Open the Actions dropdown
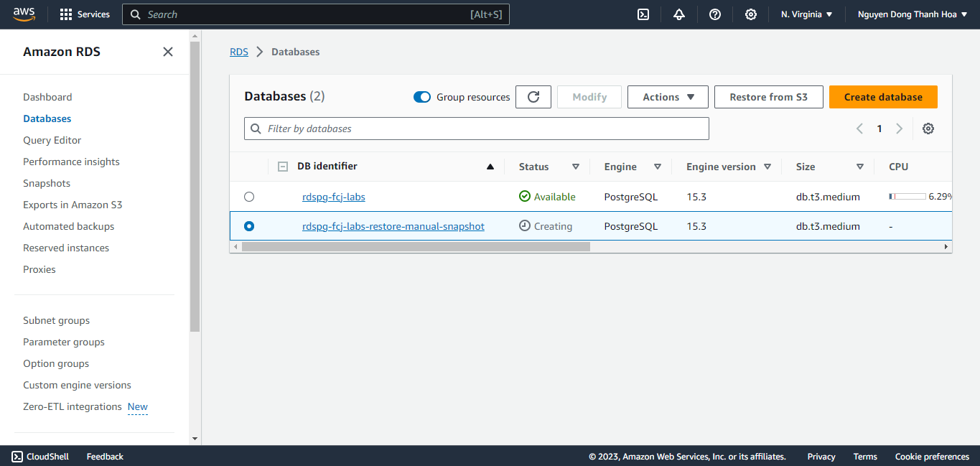Image resolution: width=980 pixels, height=466 pixels. 668,97
